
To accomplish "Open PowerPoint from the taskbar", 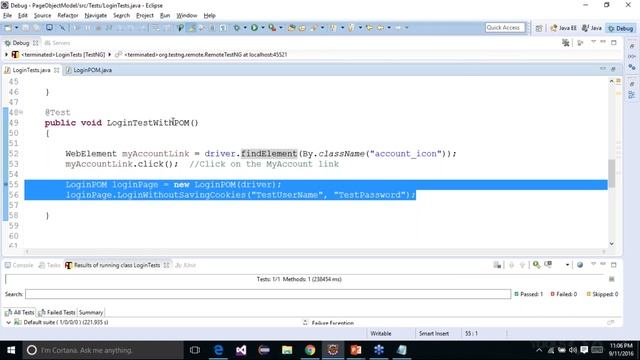I will click(x=356, y=350).
